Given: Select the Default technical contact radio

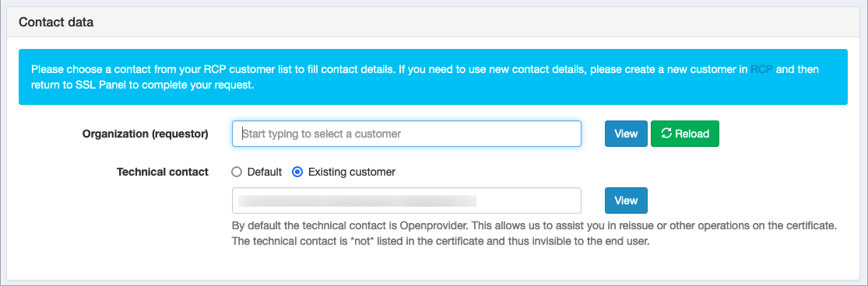Looking at the screenshot, I should coord(237,172).
